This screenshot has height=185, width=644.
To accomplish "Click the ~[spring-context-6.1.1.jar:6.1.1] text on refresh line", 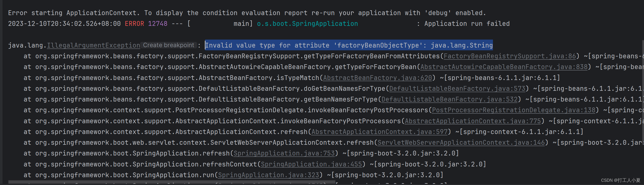I will (519, 132).
